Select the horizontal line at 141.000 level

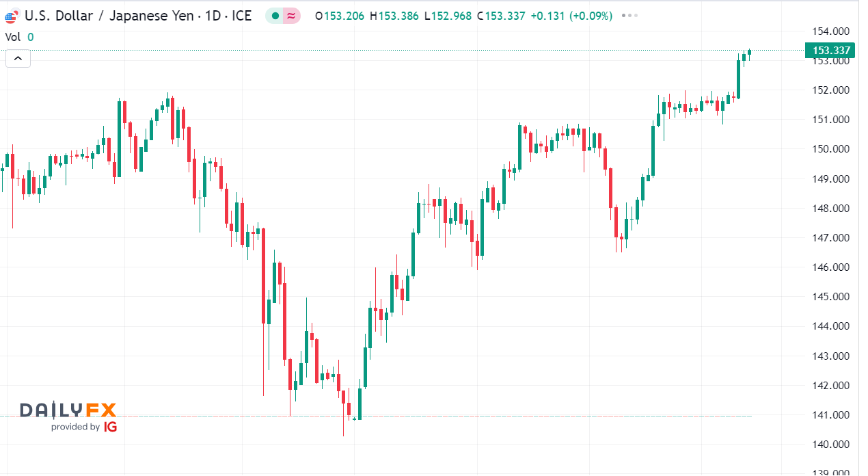click(x=376, y=416)
